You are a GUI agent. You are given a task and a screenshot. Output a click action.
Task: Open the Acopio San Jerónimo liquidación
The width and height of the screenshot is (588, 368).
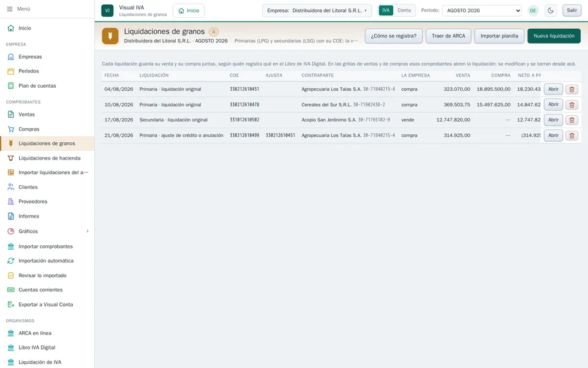(x=553, y=120)
